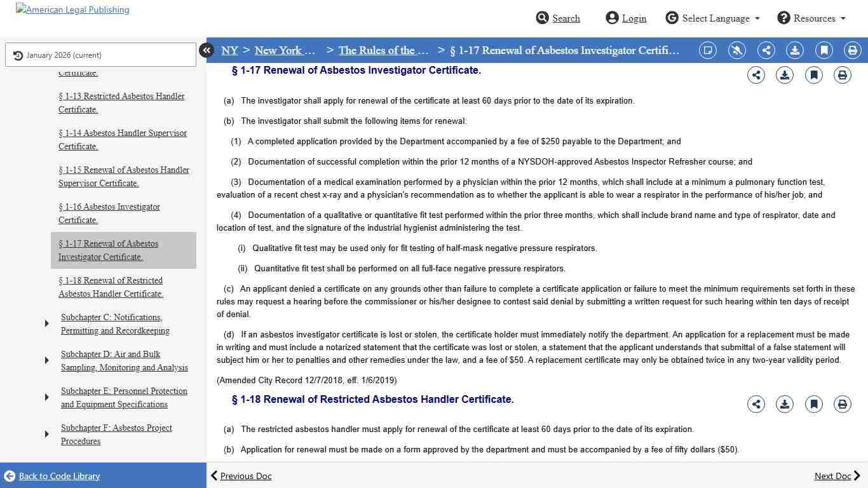Print § 1-18 using its print icon

pos(842,404)
